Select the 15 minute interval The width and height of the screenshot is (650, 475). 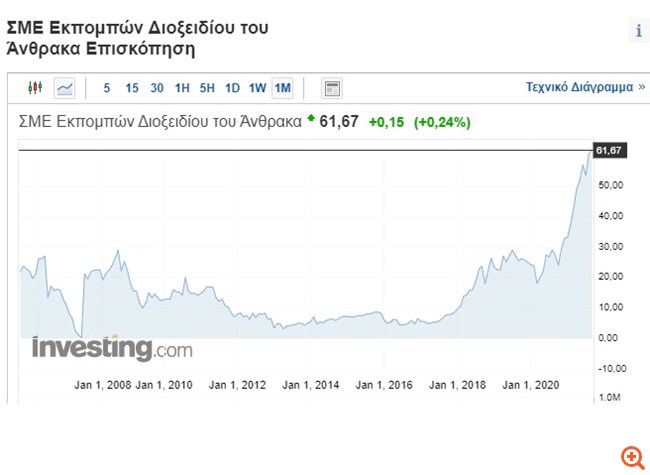coord(132,88)
